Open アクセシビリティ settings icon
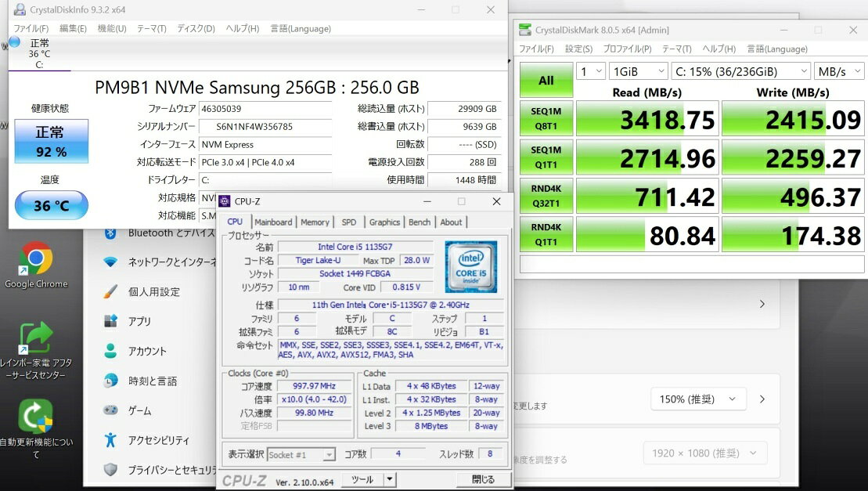868x491 pixels. coord(111,440)
